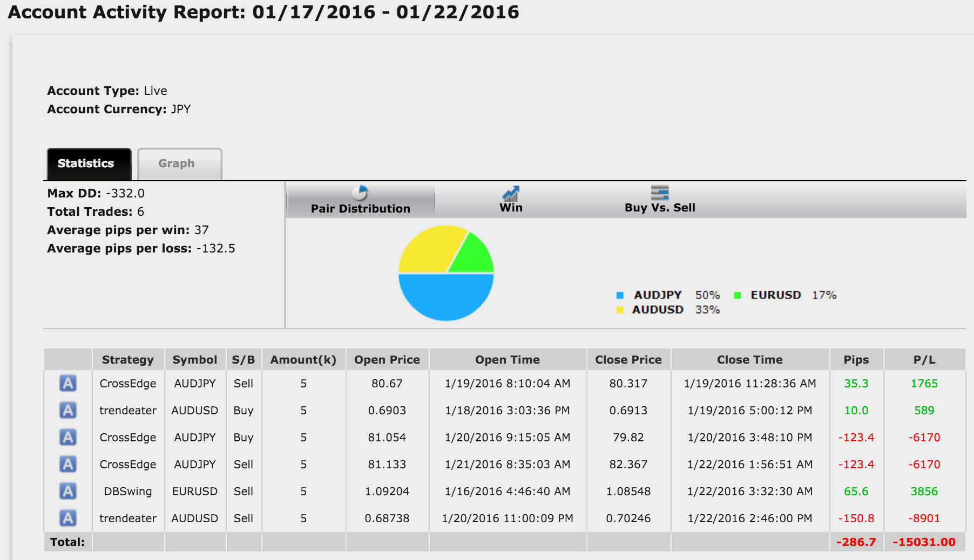Click the blue AUDJPY legend swatch
Screen dimensions: 974x560
[x=620, y=295]
